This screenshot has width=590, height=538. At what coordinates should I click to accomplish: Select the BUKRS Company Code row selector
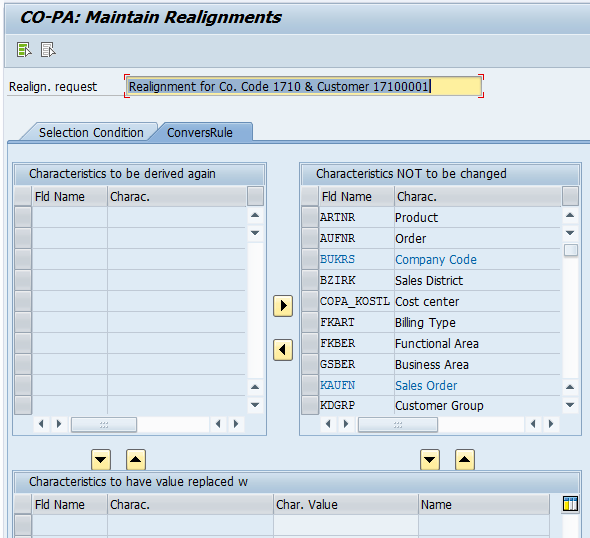[310, 260]
